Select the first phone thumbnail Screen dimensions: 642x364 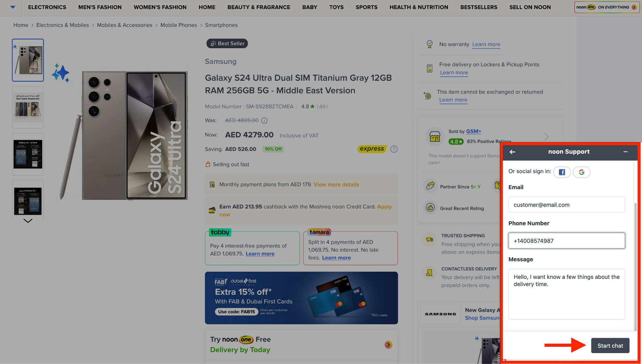(28, 60)
